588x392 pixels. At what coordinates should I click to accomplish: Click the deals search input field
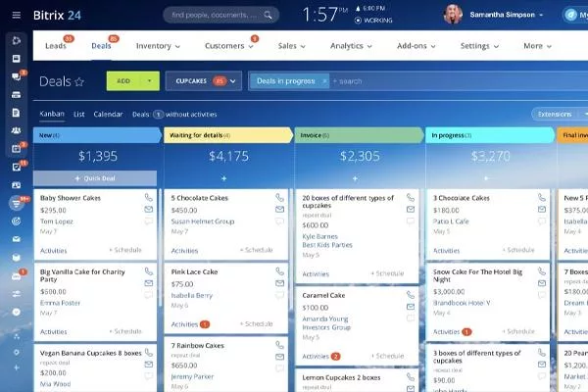(x=412, y=81)
